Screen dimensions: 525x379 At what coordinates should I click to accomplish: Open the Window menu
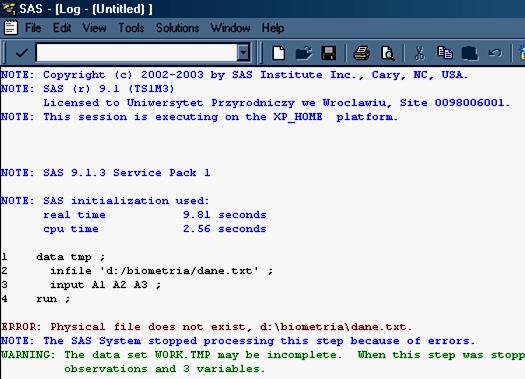(x=230, y=28)
